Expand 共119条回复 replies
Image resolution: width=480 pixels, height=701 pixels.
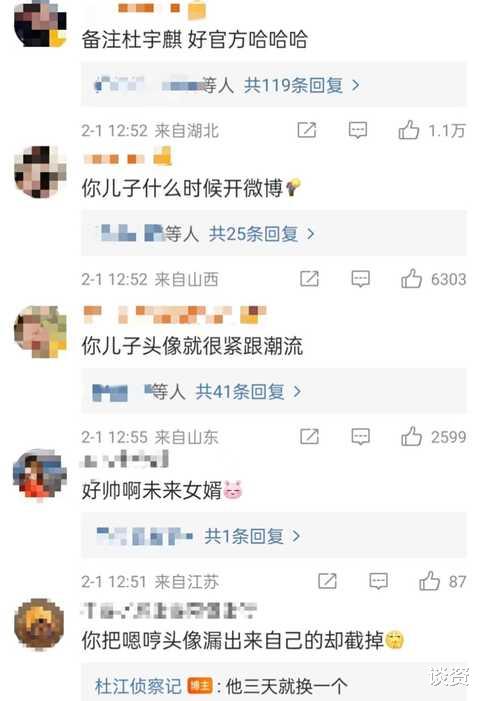[x=302, y=85]
